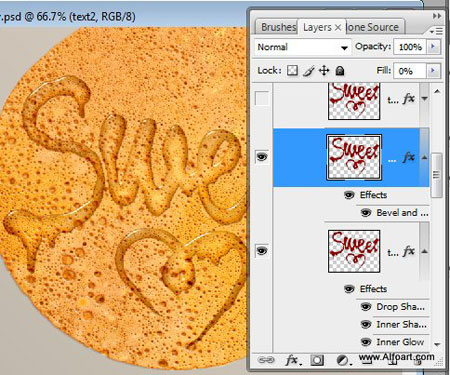Click the 'Drop Sha...' effect name
Screen dimensions: 450x375
click(401, 307)
